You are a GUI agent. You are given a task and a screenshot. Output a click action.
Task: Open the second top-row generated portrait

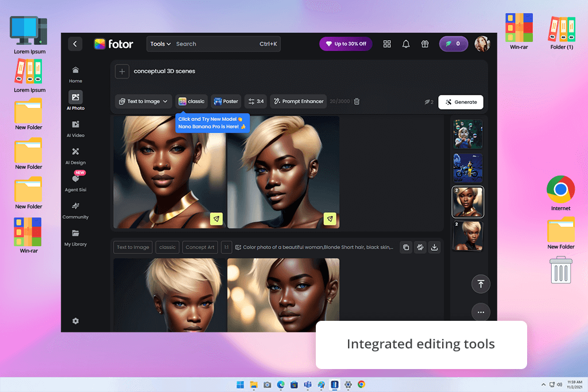click(283, 172)
